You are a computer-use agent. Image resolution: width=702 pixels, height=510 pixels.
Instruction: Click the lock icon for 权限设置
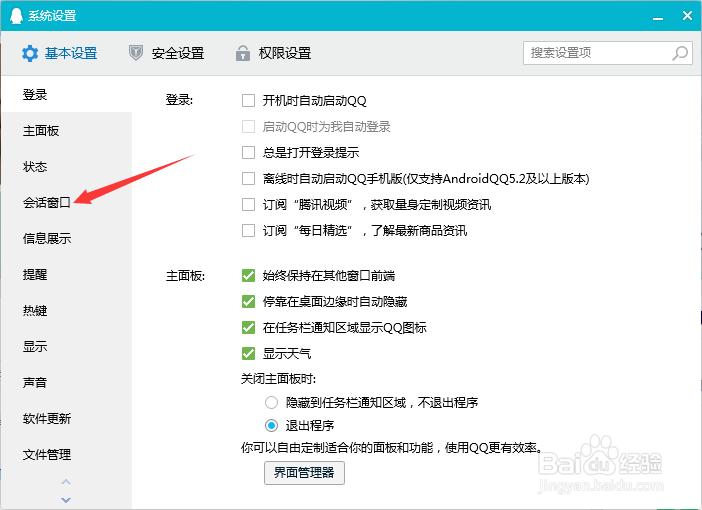243,53
